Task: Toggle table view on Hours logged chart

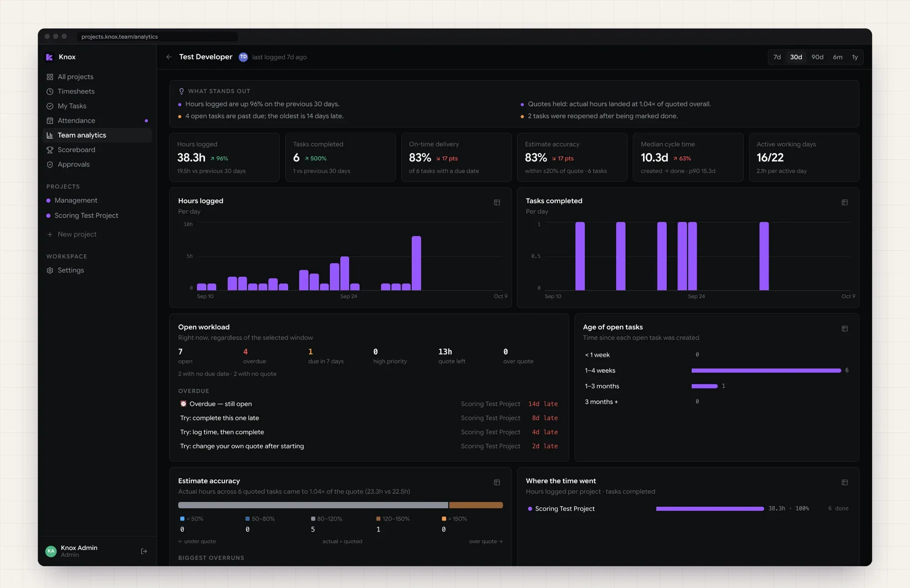Action: [497, 203]
